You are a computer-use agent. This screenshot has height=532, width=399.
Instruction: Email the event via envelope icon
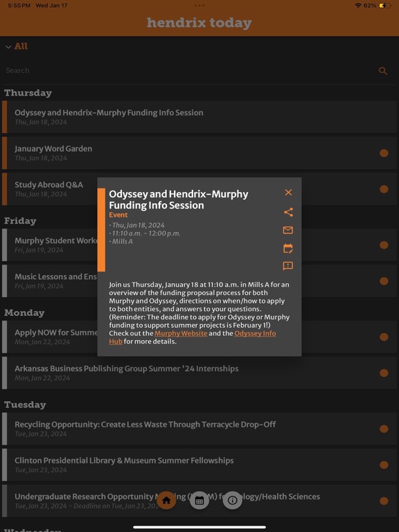click(287, 231)
